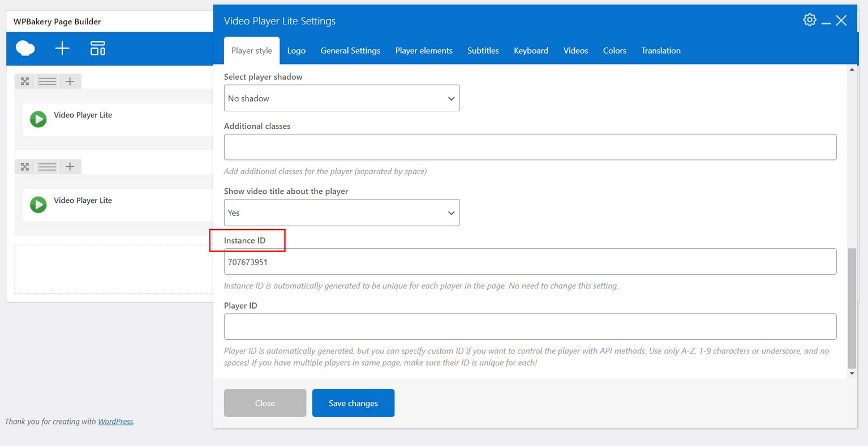868x446 pixels.
Task: Open the Select player shadow dropdown
Action: point(341,98)
